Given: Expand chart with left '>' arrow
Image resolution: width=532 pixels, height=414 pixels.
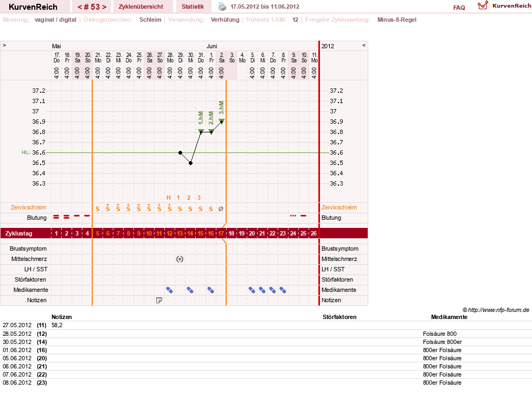Looking at the screenshot, I should click(x=4, y=45).
